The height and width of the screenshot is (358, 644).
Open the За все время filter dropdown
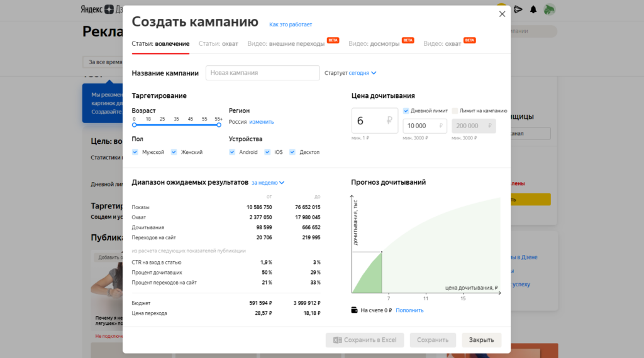[103, 62]
